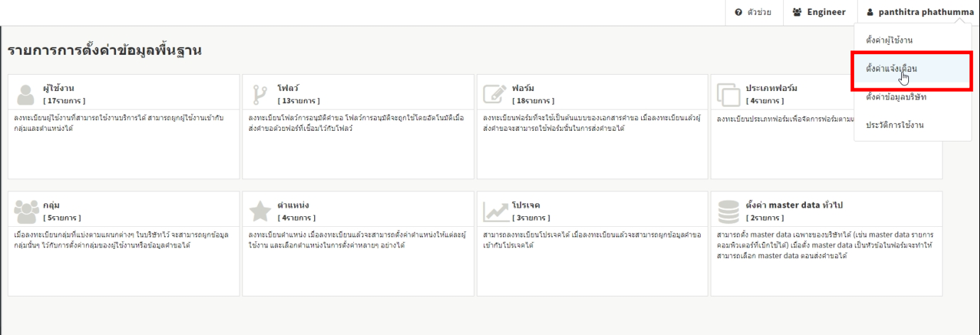
Task: Click the branch icon on โฟลว์ card
Action: 259,95
